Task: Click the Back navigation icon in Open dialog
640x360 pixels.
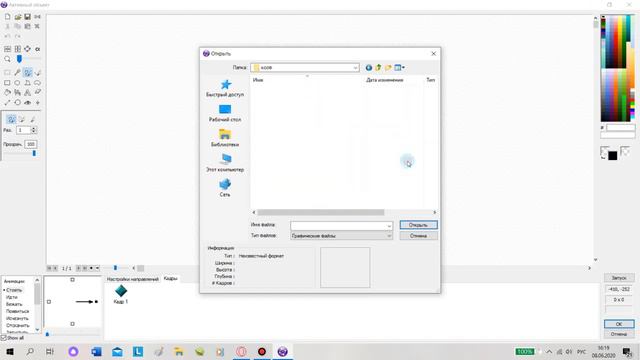Action: (369, 67)
